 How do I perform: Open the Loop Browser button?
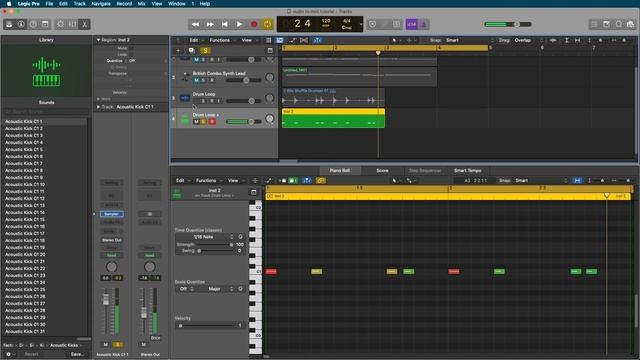[x=619, y=24]
